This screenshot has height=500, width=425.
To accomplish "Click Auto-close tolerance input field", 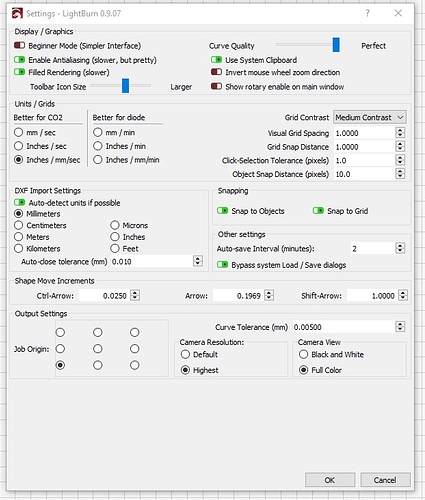I will (x=152, y=261).
